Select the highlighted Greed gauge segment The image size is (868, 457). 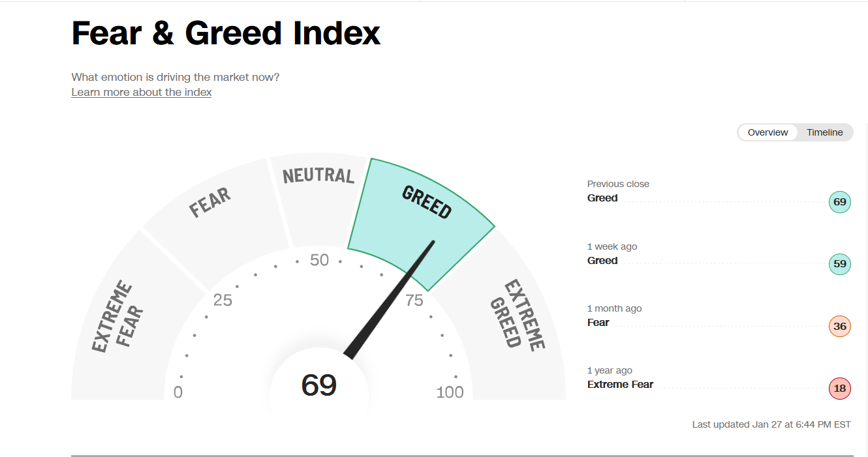(422, 215)
